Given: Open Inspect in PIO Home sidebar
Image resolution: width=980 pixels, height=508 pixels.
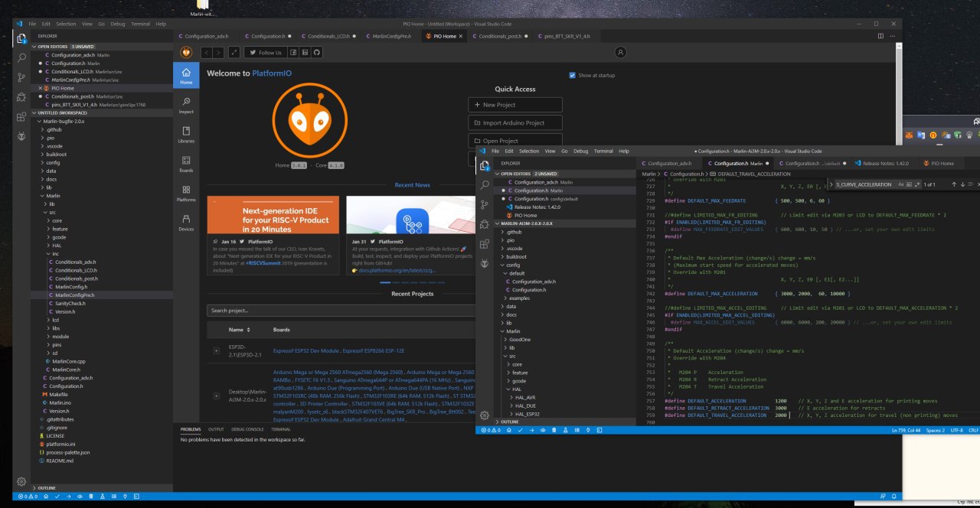Looking at the screenshot, I should click(186, 105).
